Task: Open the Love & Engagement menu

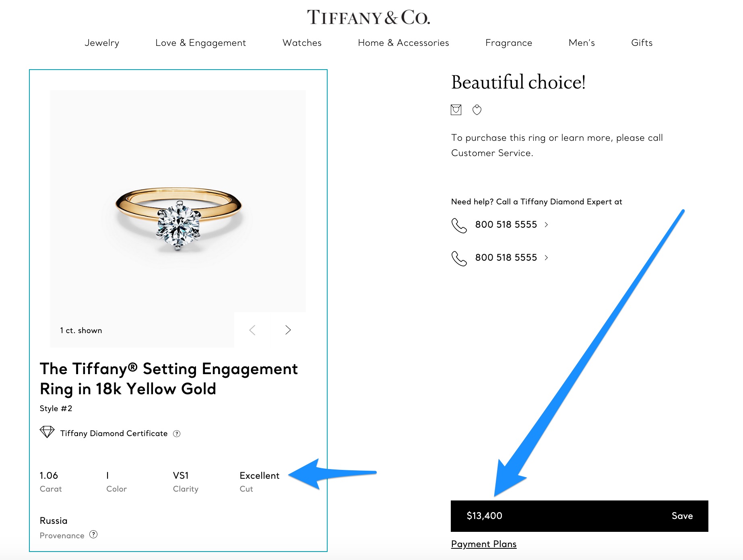Action: tap(200, 43)
